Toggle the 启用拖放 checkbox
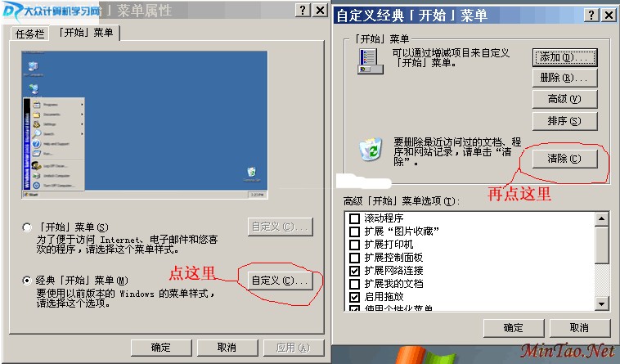The height and width of the screenshot is (364, 620). [355, 297]
